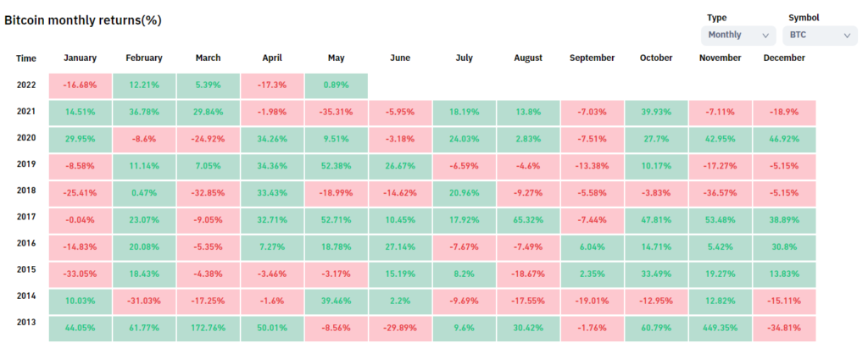Click the September column header
The height and width of the screenshot is (354, 868).
pyautogui.click(x=593, y=58)
